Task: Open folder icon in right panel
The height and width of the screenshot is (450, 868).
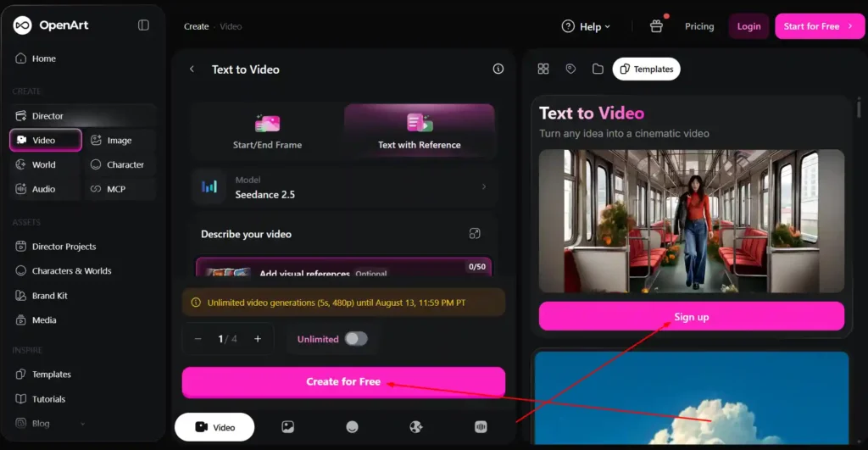Action: [598, 69]
